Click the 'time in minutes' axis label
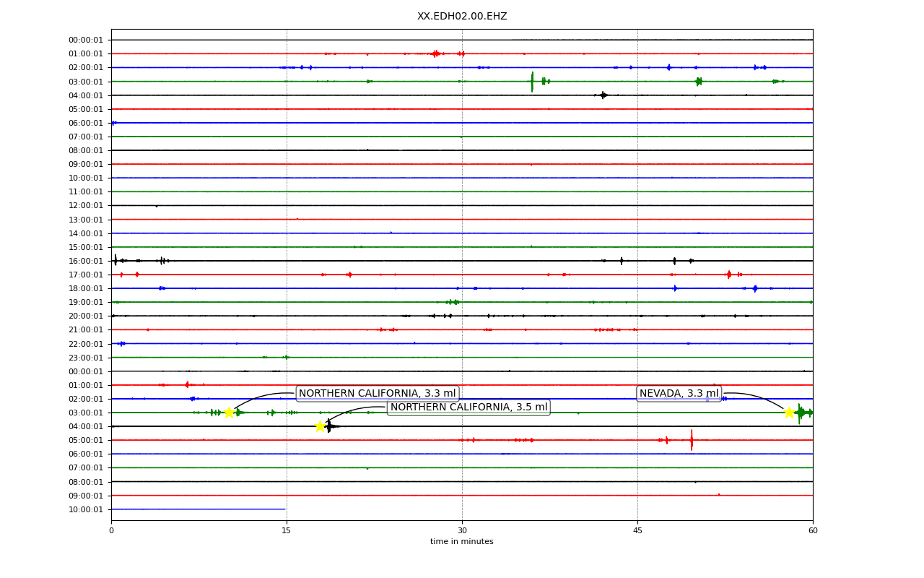The image size is (924, 578). pos(462,542)
